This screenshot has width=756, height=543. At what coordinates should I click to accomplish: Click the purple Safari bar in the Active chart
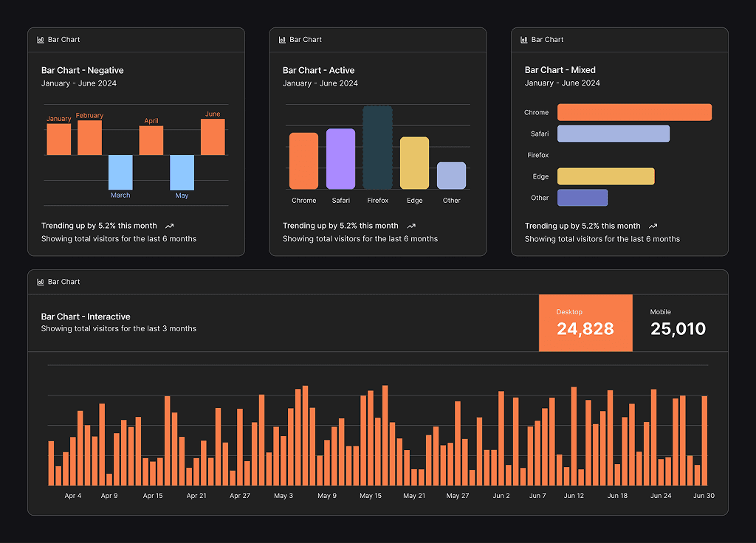[340, 159]
